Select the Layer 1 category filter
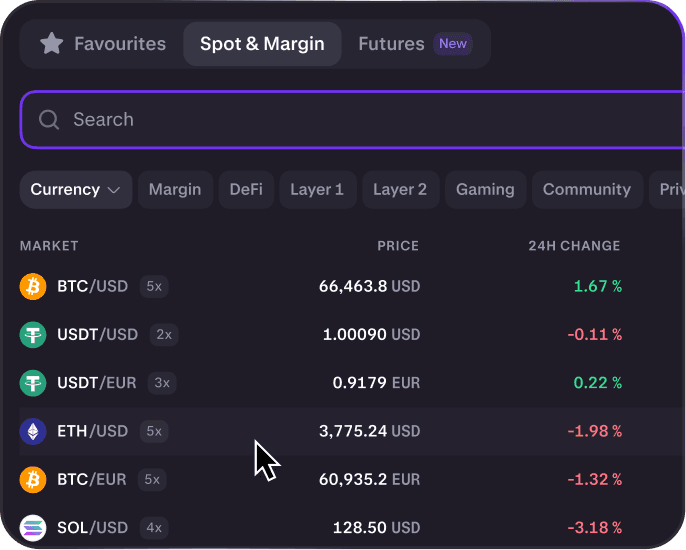Viewport: 686px width, 550px height. [317, 190]
